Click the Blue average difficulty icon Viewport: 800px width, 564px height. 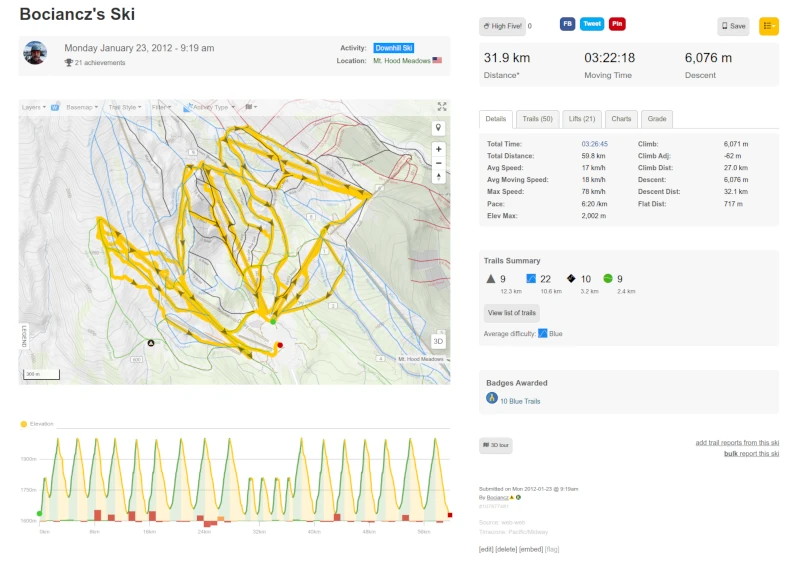tap(543, 333)
